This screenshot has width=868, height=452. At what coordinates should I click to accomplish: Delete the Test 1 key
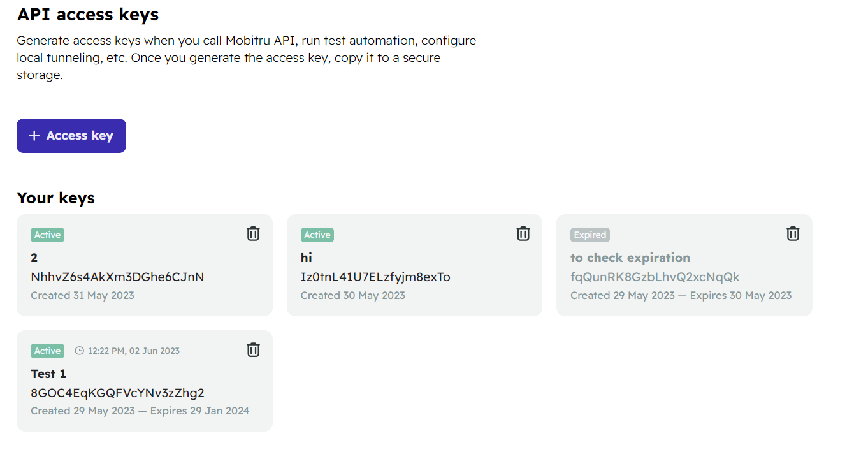[253, 349]
